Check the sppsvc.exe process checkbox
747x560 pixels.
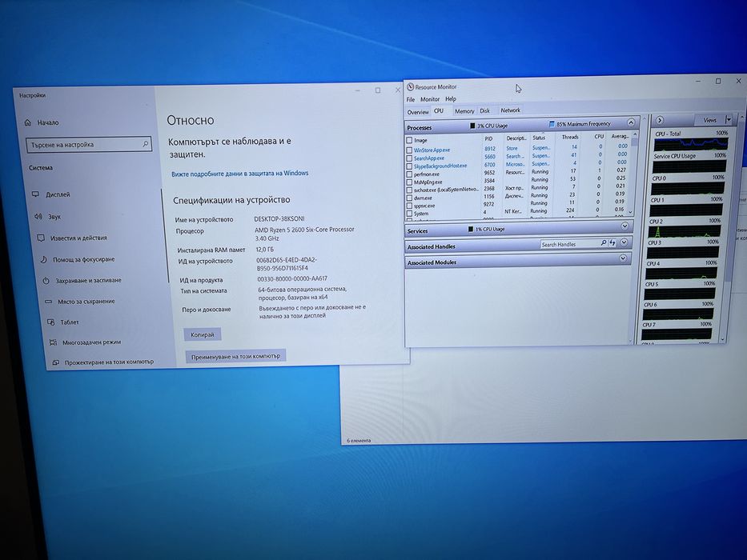(409, 206)
